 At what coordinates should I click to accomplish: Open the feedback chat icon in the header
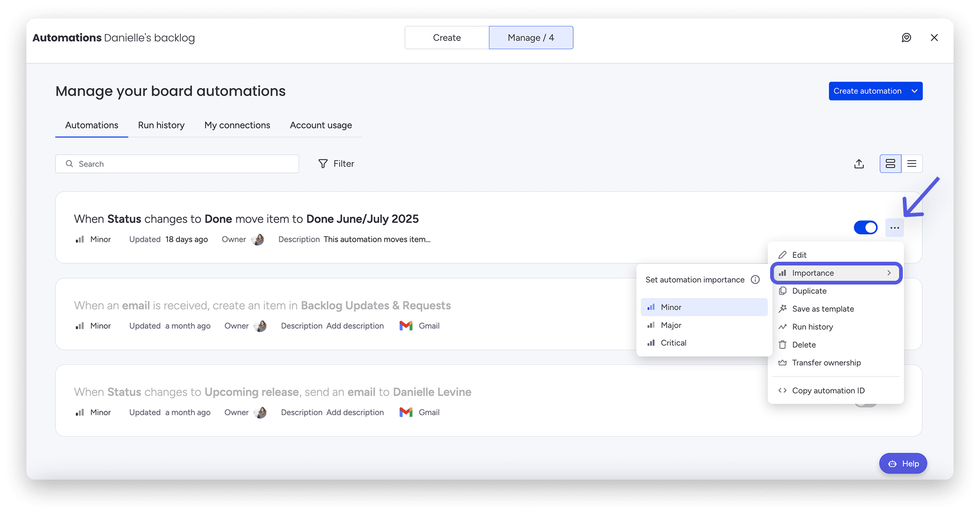coord(907,38)
